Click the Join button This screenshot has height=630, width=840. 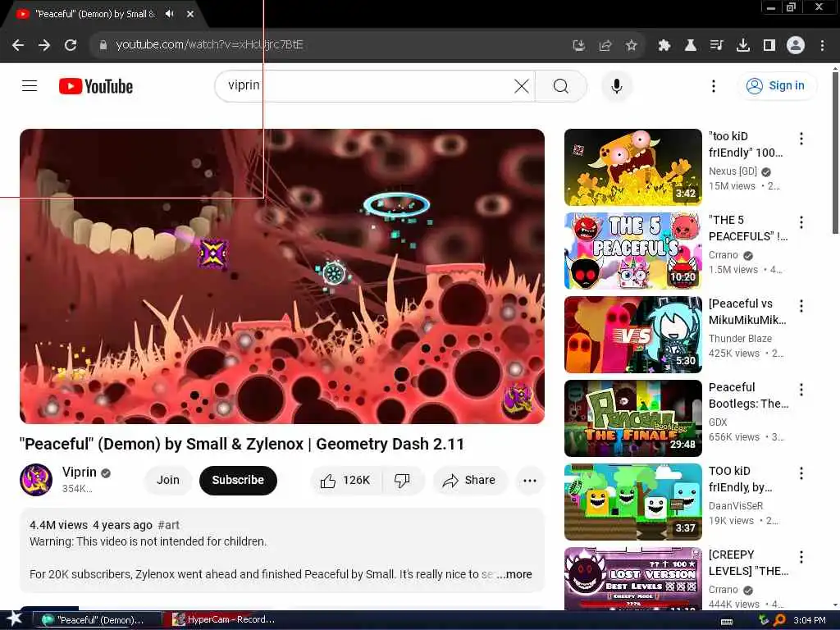pyautogui.click(x=167, y=480)
